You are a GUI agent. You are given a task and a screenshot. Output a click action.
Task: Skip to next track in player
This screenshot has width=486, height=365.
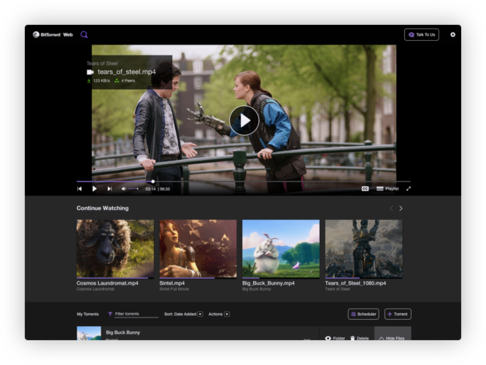point(109,189)
